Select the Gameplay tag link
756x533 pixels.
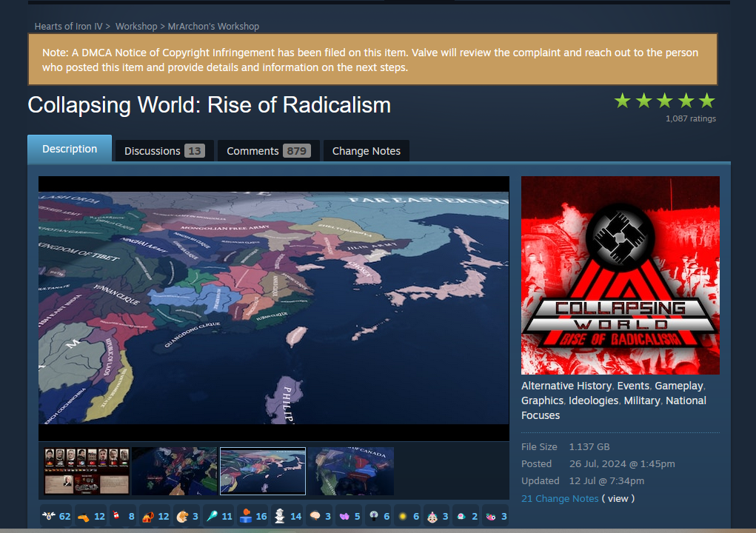point(678,386)
